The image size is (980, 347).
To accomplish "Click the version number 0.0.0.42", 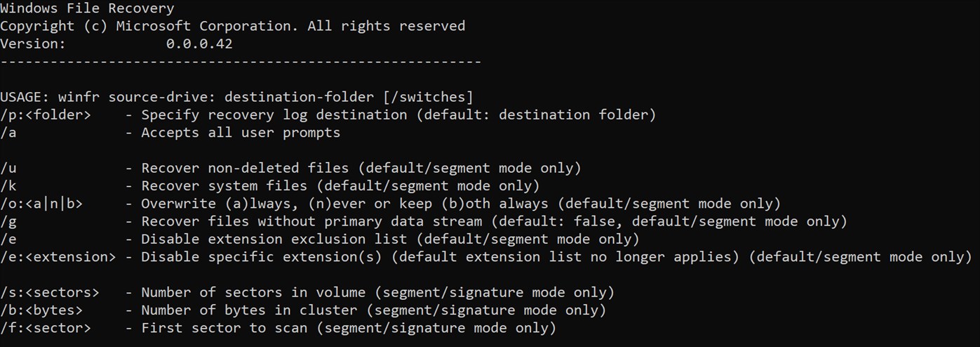I will (x=199, y=44).
